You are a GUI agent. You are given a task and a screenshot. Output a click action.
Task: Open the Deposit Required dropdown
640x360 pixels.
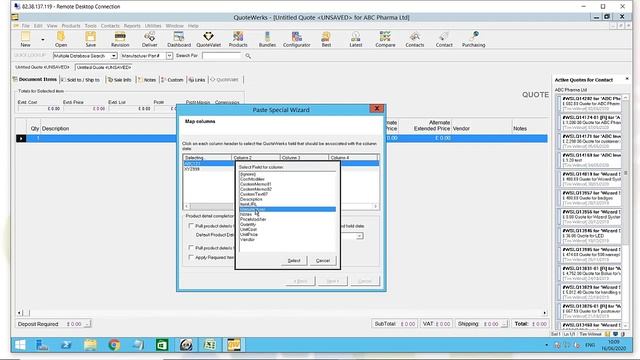pos(87,324)
